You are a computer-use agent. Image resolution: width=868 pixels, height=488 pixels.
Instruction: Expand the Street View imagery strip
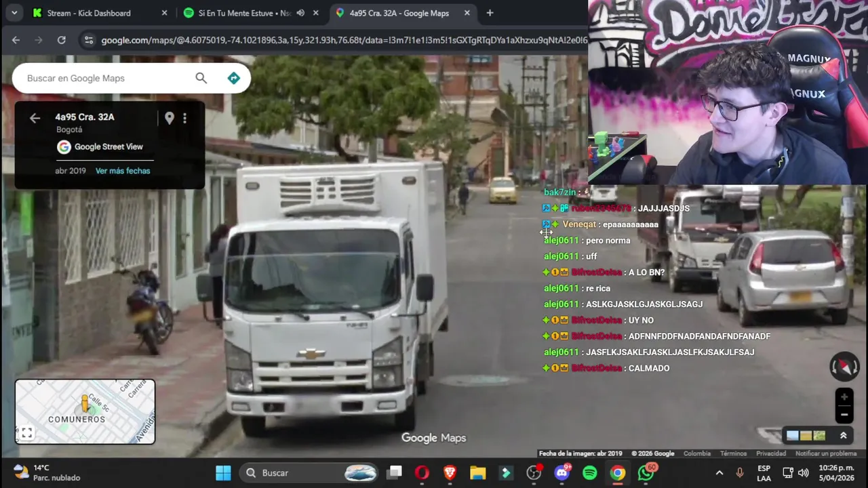coord(844,435)
